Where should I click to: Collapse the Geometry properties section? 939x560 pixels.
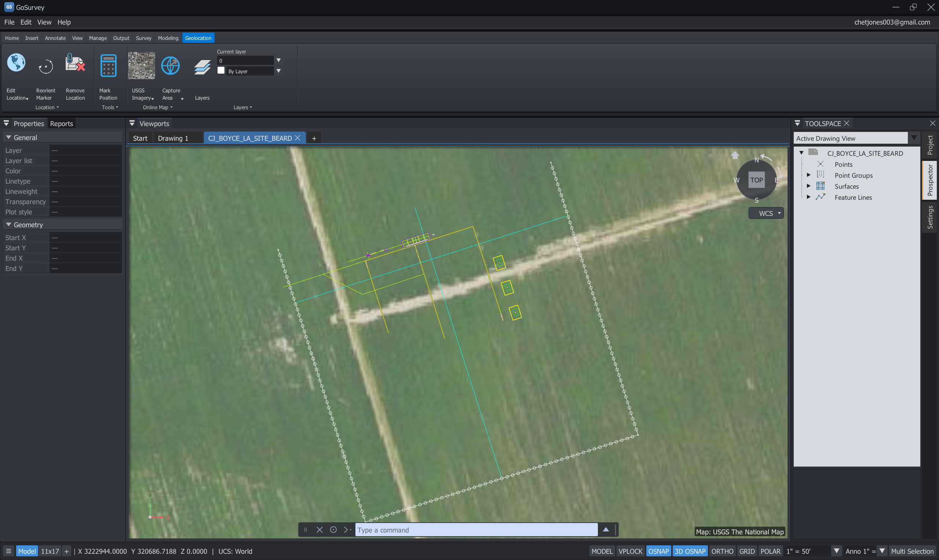(8, 225)
